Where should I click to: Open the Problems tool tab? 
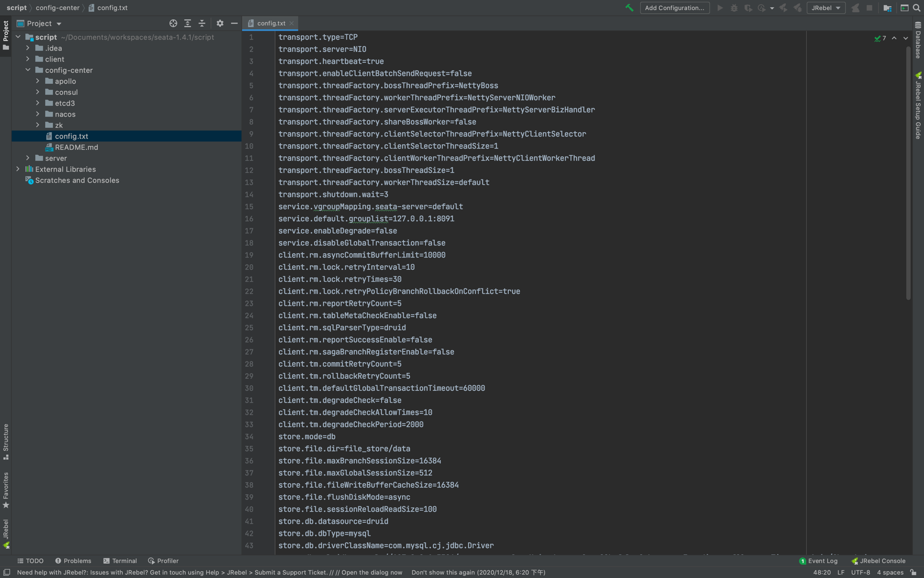pyautogui.click(x=73, y=561)
